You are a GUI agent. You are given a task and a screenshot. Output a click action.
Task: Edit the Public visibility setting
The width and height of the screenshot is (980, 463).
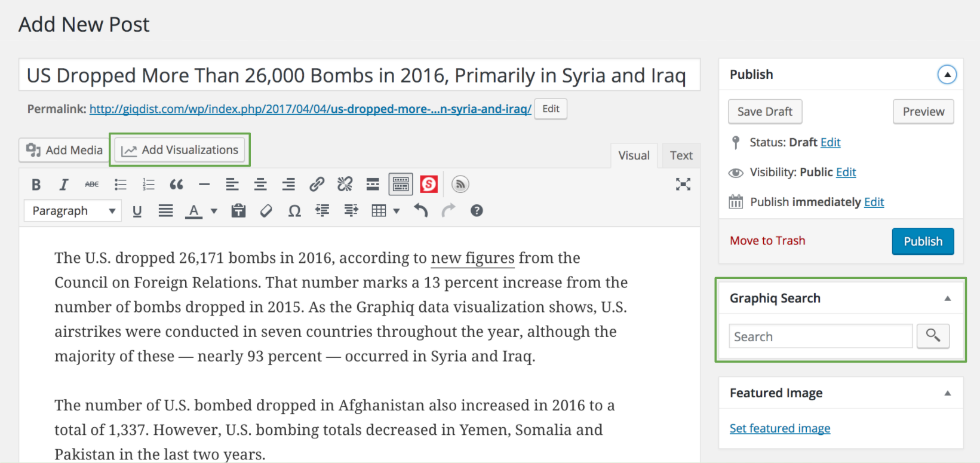(846, 172)
